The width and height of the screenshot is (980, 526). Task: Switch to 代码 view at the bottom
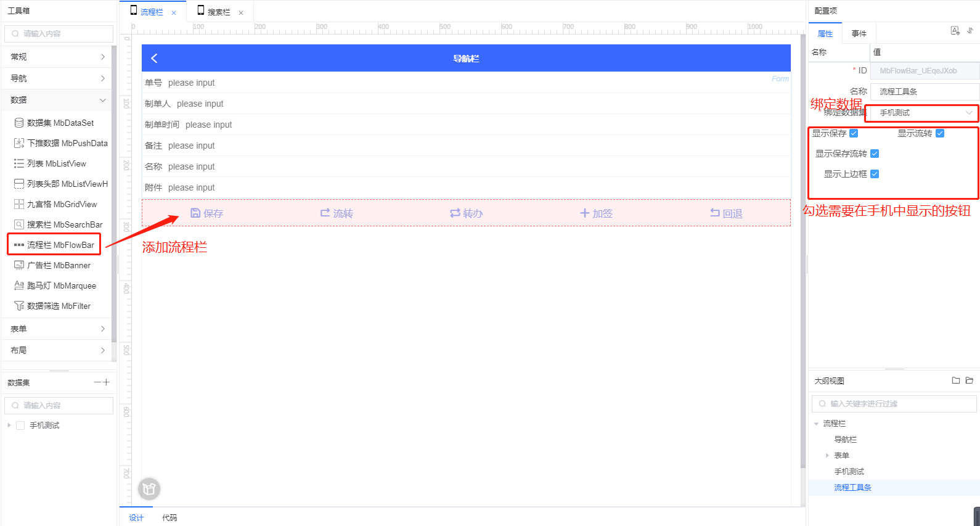(x=169, y=517)
